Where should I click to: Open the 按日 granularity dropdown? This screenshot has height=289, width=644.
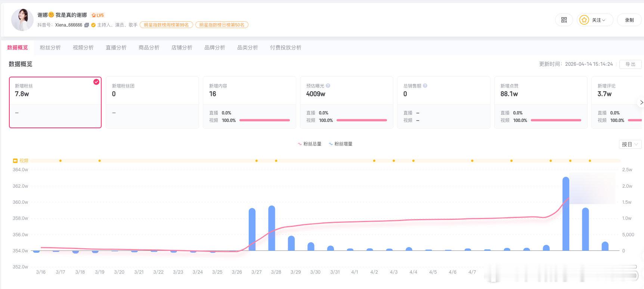pyautogui.click(x=630, y=144)
